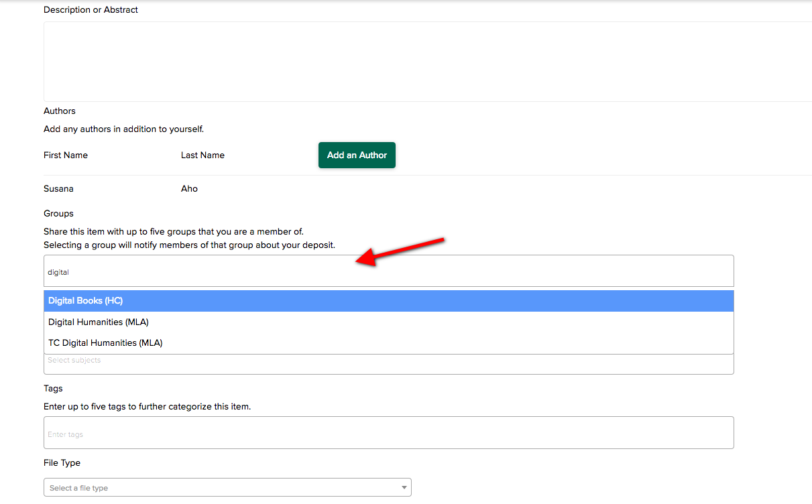
Task: Focus the Description or Abstract text area
Action: (427, 62)
